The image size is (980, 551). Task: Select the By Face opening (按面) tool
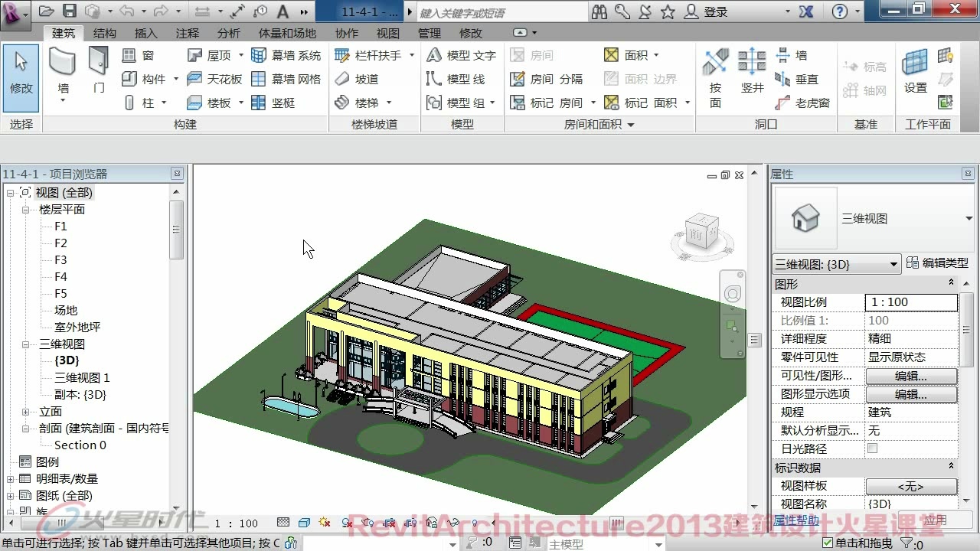pyautogui.click(x=716, y=79)
